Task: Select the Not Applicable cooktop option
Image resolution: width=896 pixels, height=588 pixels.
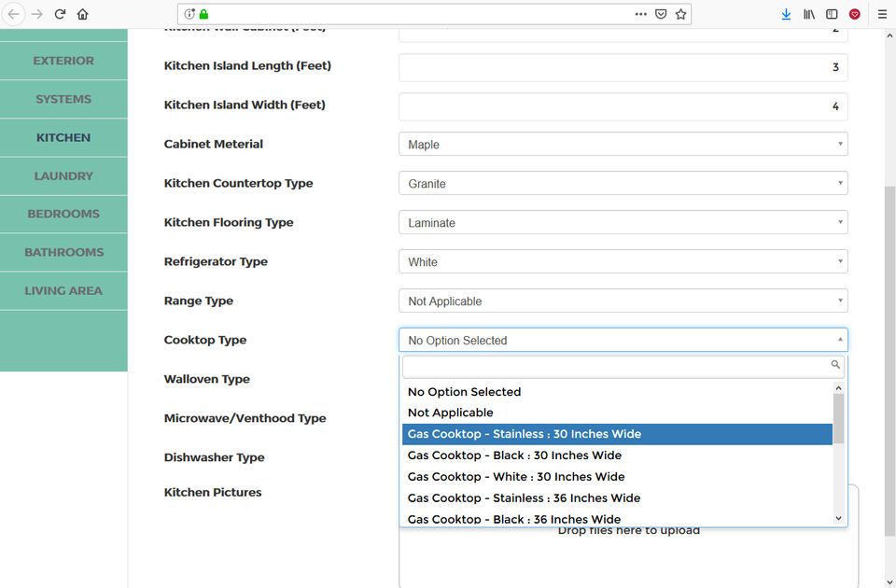Action: pos(451,413)
